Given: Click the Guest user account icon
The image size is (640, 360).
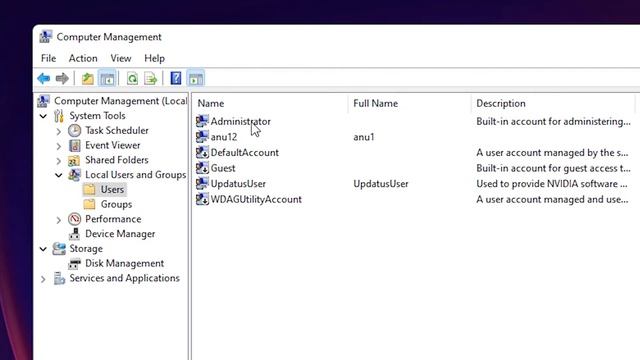Looking at the screenshot, I should [x=202, y=168].
